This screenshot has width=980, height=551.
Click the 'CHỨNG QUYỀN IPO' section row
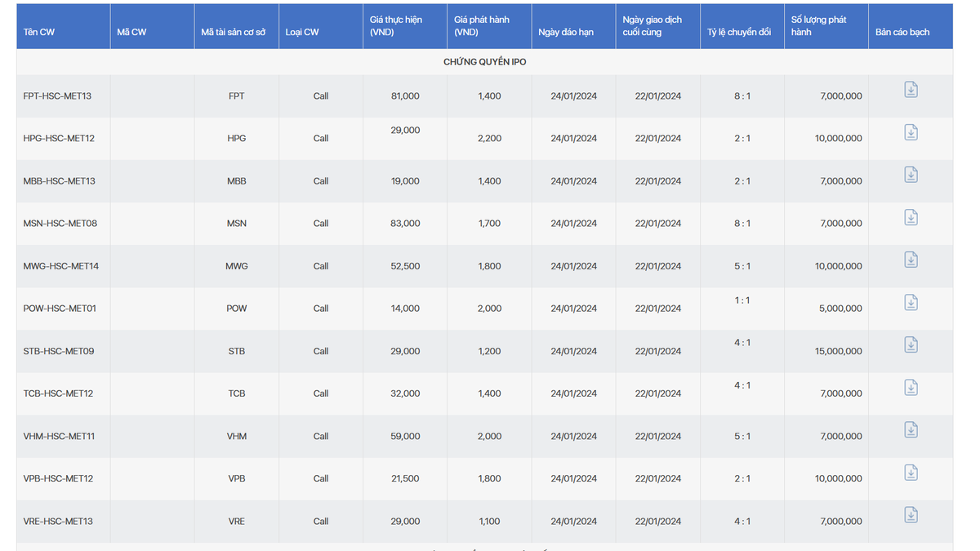[x=484, y=62]
